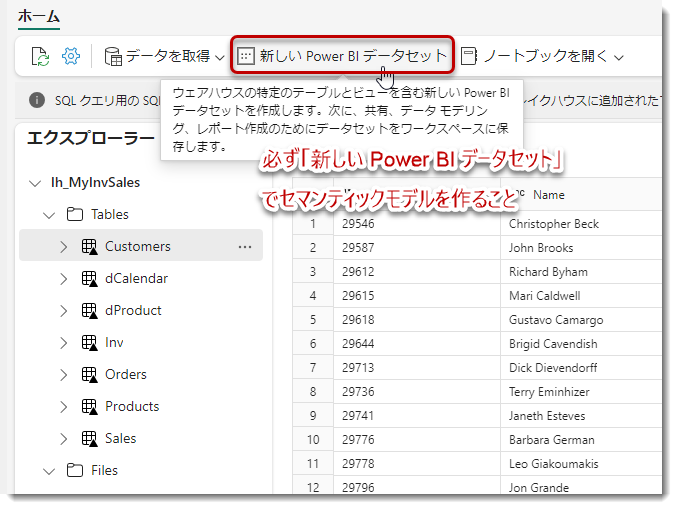Select lh_MyInvSales lakehouse name
The image size is (677, 509).
click(x=95, y=183)
